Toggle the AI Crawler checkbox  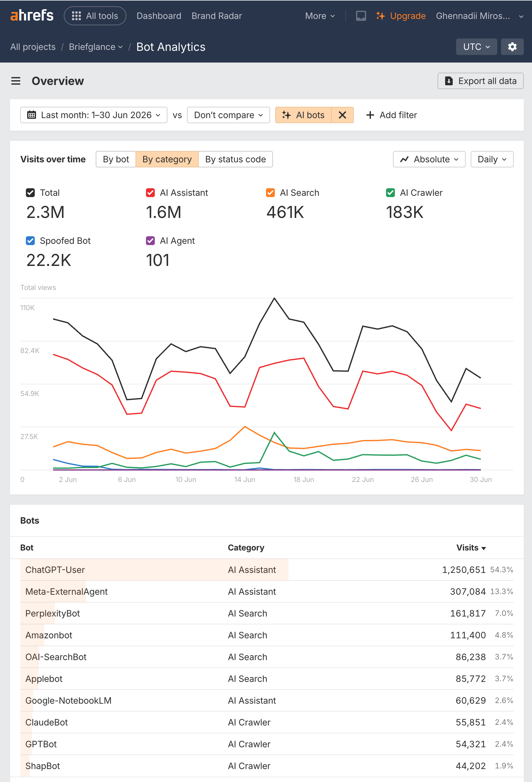click(390, 193)
